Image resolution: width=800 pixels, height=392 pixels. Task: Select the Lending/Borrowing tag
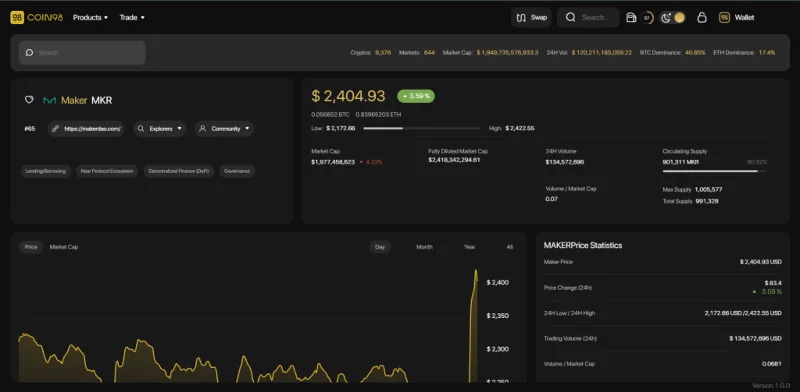tap(46, 171)
